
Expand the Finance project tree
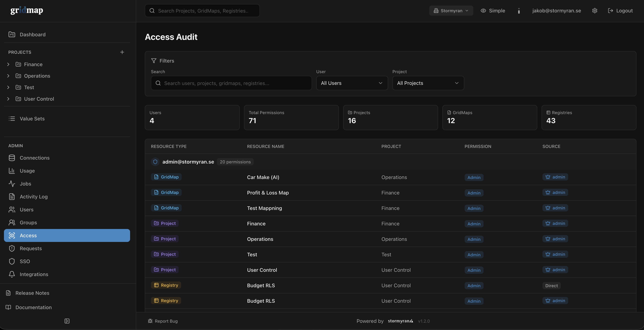pos(8,64)
